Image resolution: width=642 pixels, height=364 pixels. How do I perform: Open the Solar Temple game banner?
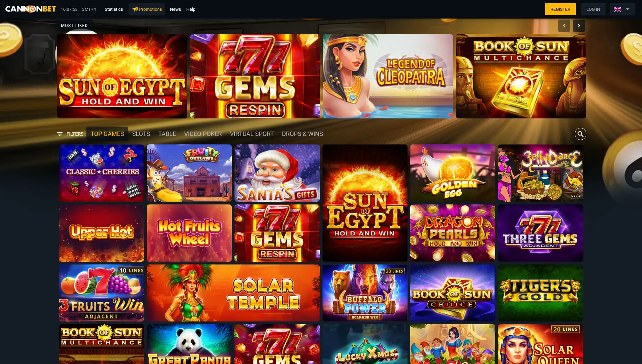coord(233,293)
